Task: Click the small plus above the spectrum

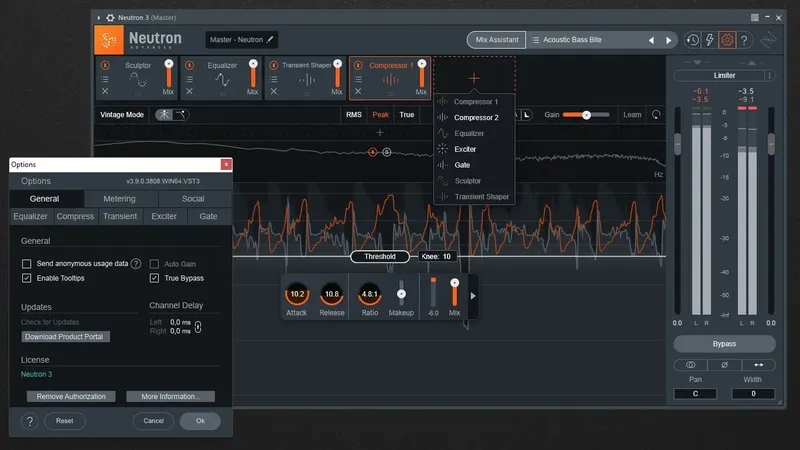Action: click(x=380, y=133)
